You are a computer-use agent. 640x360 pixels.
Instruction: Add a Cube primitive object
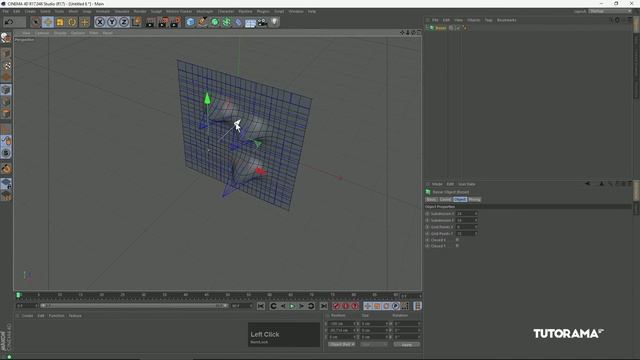[x=190, y=22]
